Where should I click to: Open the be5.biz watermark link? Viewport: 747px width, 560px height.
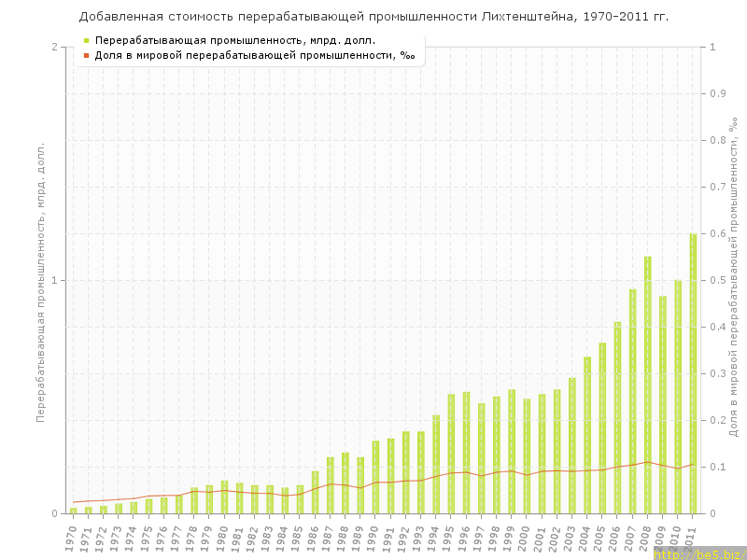pos(699,553)
